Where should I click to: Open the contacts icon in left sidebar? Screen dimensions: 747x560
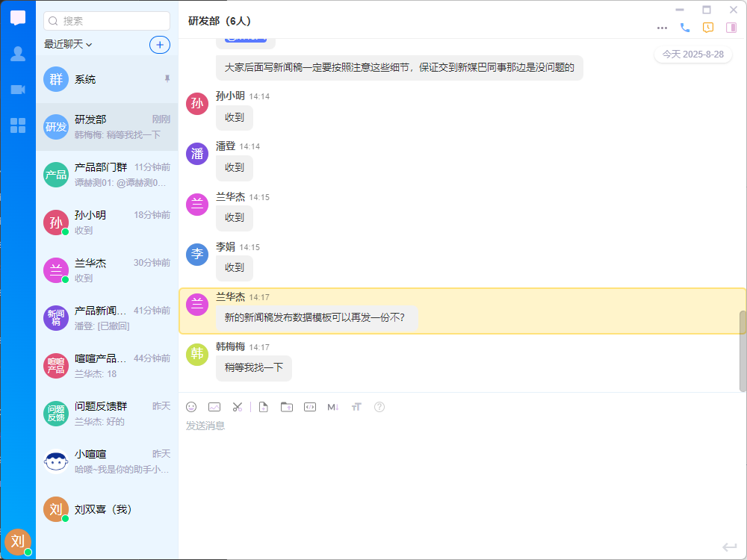[18, 54]
